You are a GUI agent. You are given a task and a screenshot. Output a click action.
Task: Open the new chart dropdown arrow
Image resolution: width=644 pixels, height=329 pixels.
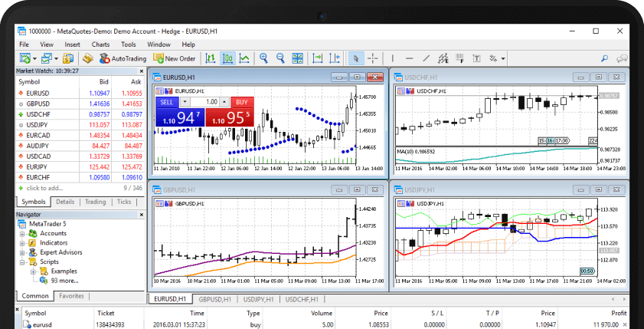pyautogui.click(x=34, y=58)
